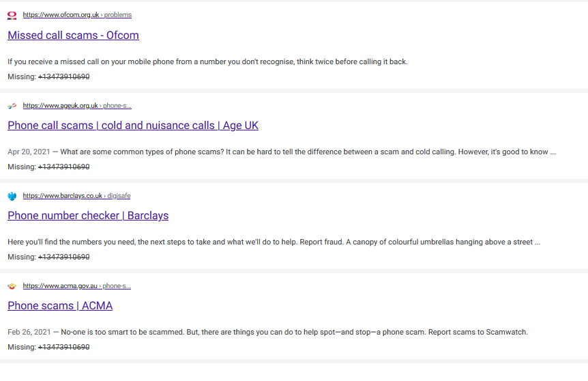Click the ACMA snippet about Scamwatch
This screenshot has width=588, height=381.
pyautogui.click(x=295, y=332)
